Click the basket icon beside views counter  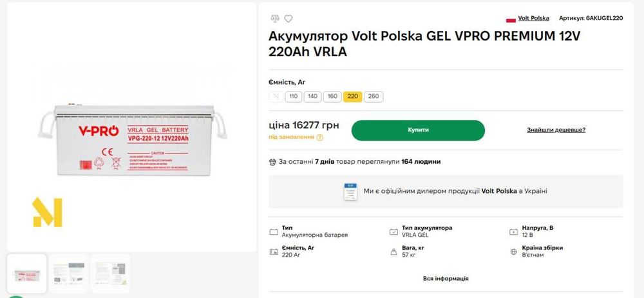272,162
